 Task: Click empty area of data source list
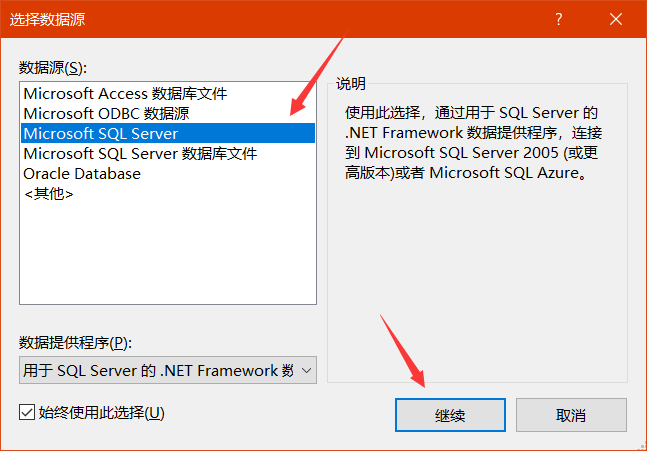tap(168, 254)
